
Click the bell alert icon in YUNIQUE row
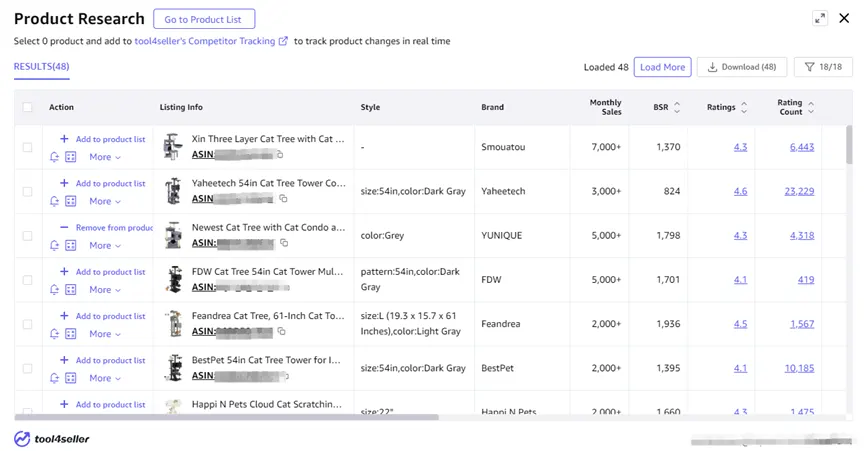(54, 245)
